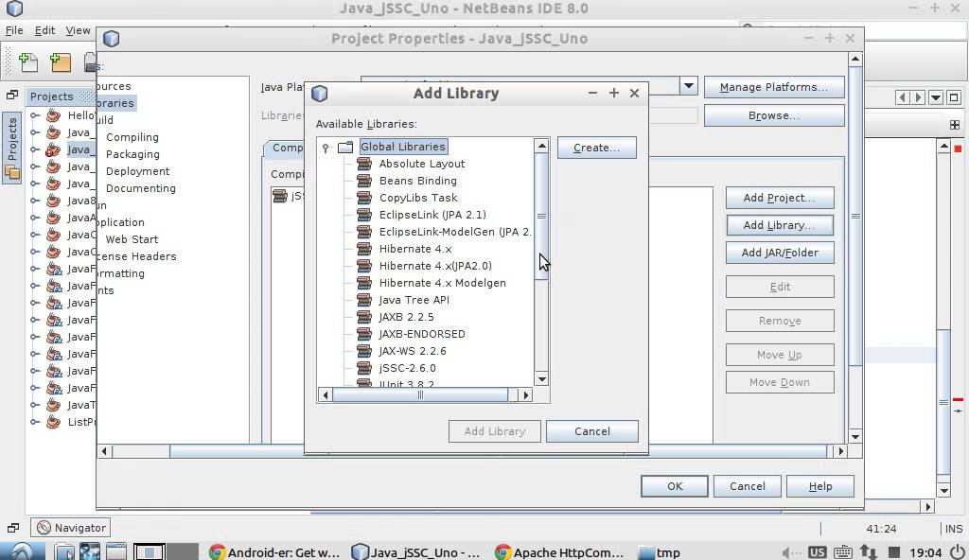969x560 pixels.
Task: Click the US keyboard layout indicator
Action: pyautogui.click(x=817, y=552)
